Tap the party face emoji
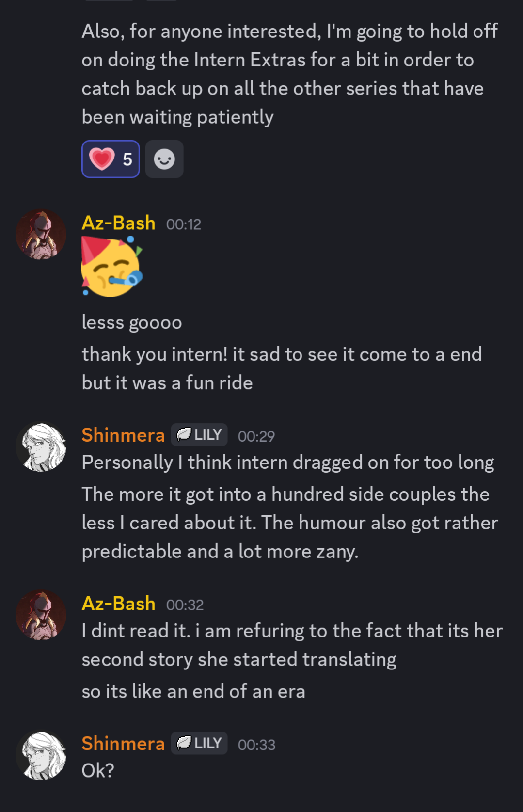Viewport: 523px width, 812px height. (x=112, y=266)
